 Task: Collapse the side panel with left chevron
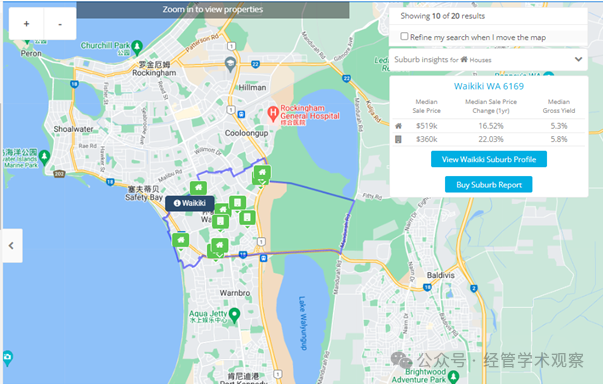coord(12,246)
